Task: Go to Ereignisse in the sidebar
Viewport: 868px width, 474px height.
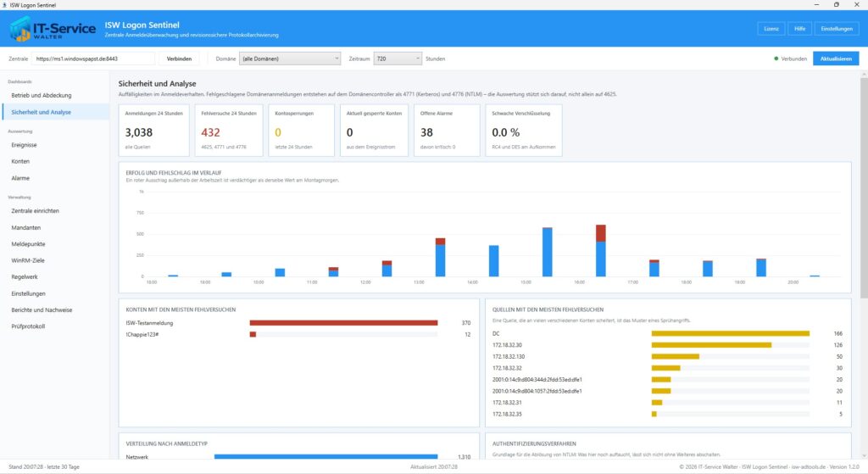Action: click(x=55, y=145)
